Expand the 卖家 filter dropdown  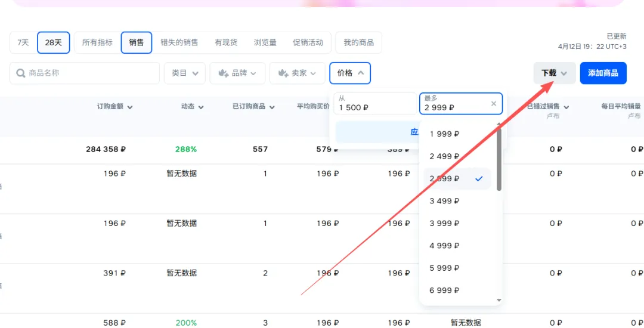point(298,73)
